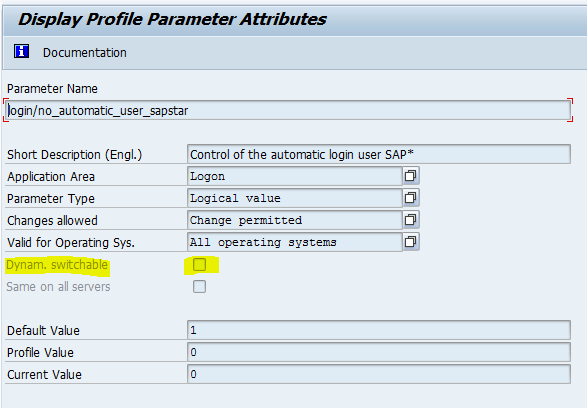This screenshot has height=408, width=587.
Task: Open the Documentation button label
Action: click(x=85, y=53)
